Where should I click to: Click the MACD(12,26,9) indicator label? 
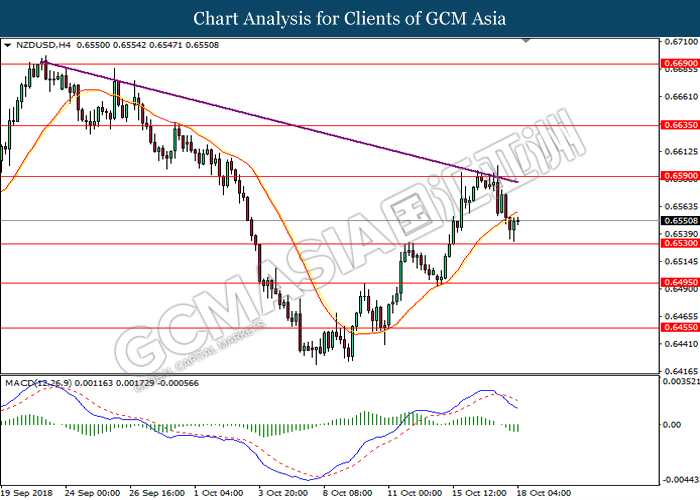click(x=39, y=383)
